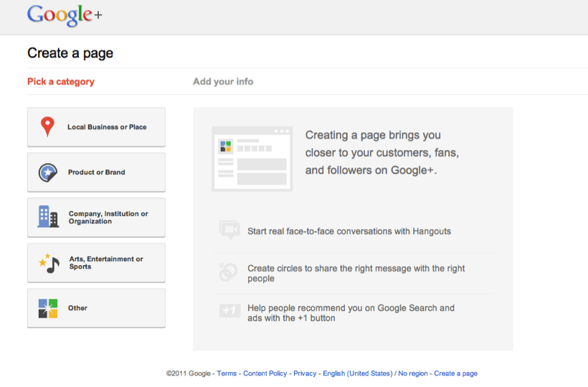Click the circles icon
Image resolution: width=588 pixels, height=387 pixels.
click(x=229, y=273)
